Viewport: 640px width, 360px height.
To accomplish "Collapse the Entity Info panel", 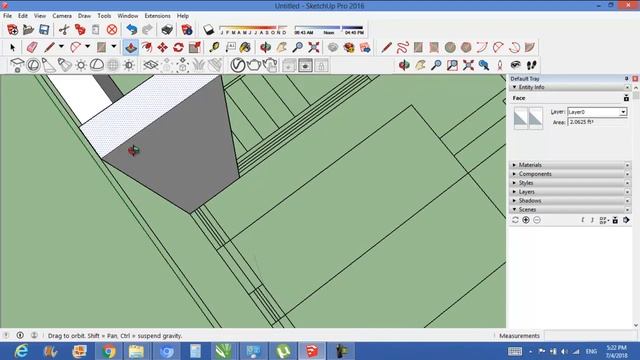I will pyautogui.click(x=514, y=87).
